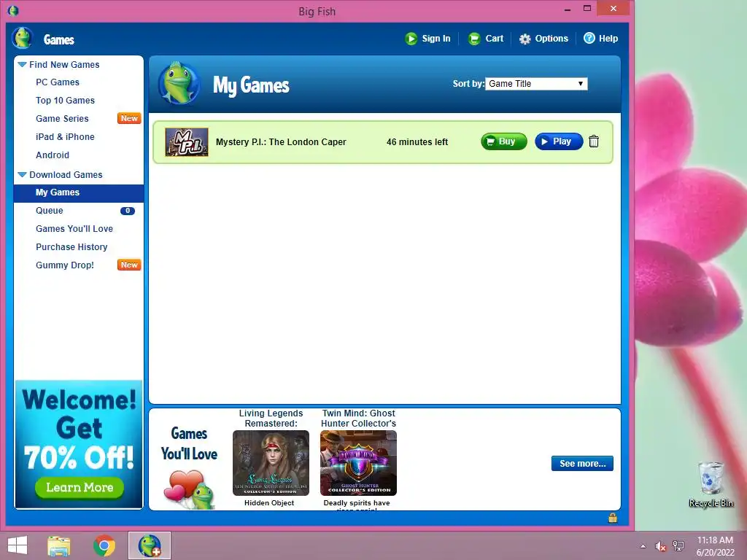
Task: Open the Game Series page
Action: 62,119
